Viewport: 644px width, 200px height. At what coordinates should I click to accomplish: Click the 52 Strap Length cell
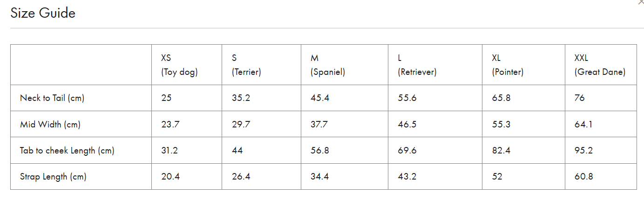524,176
